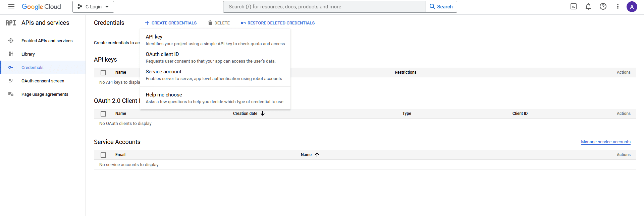Screen dimensions: 644x216
Task: Click the Email column header
Action: (x=120, y=155)
